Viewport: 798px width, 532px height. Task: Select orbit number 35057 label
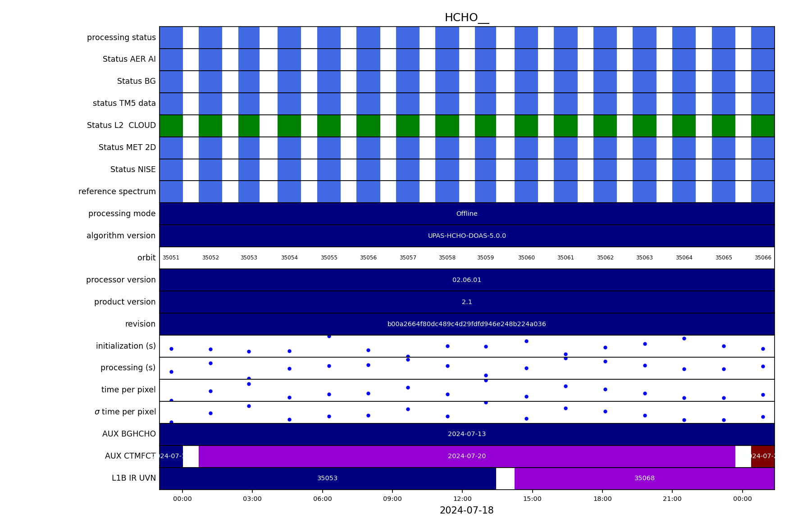click(407, 258)
